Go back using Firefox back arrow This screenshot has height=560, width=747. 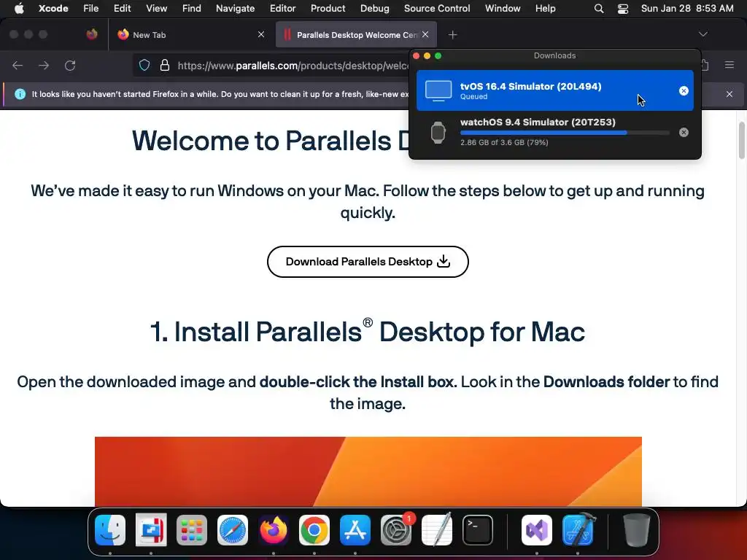(18, 65)
